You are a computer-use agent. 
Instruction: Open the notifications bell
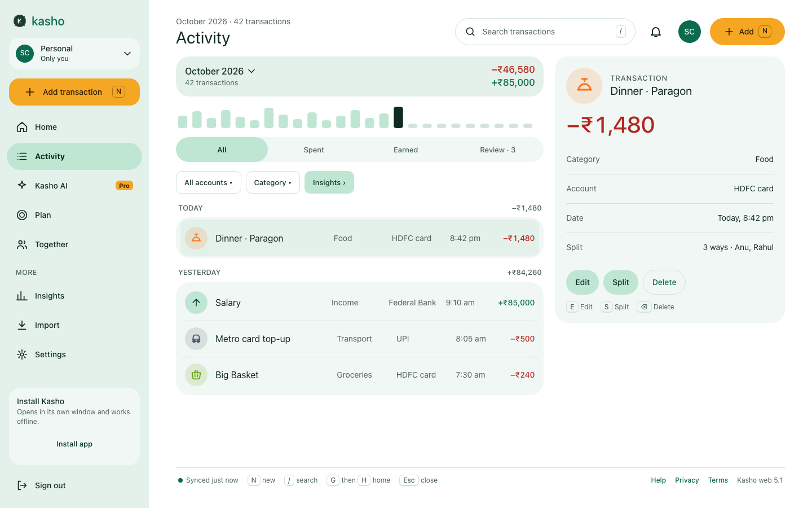click(656, 32)
